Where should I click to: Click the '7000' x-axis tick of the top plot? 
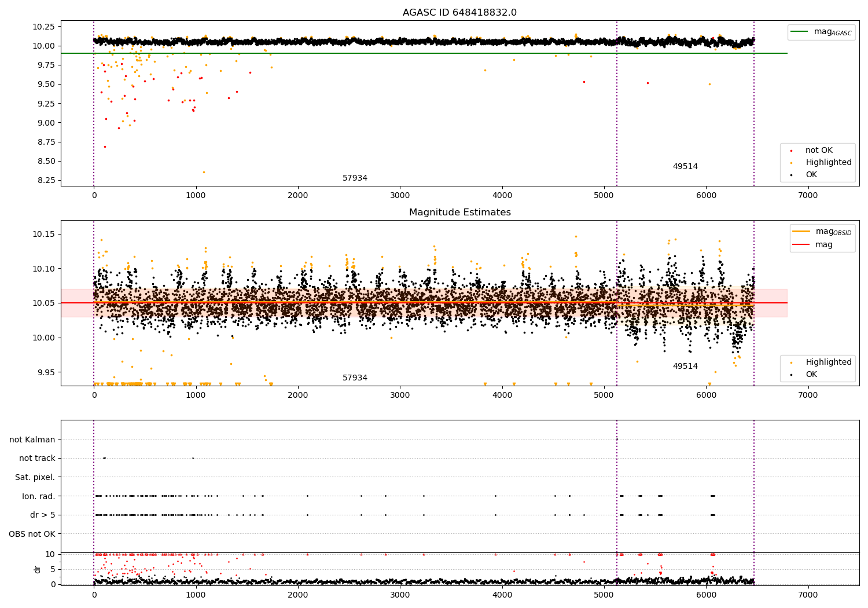(x=808, y=196)
